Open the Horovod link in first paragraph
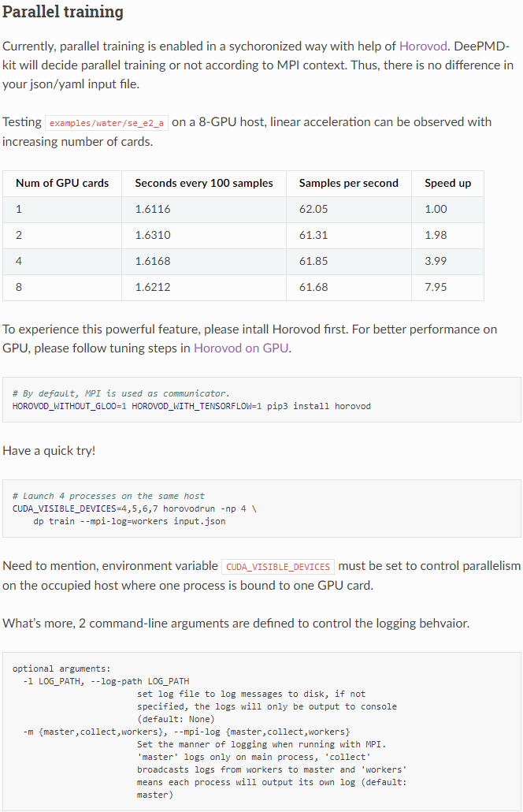The width and height of the screenshot is (523, 812). [426, 46]
